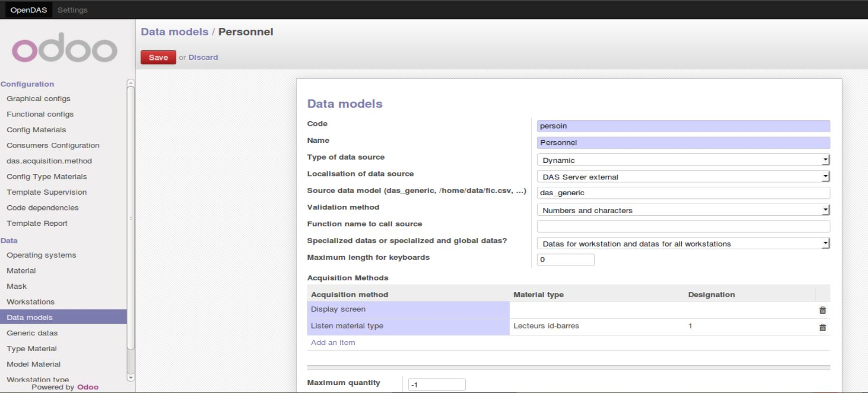Go to Config Materials
Image resolution: width=868 pixels, height=393 pixels.
click(36, 130)
